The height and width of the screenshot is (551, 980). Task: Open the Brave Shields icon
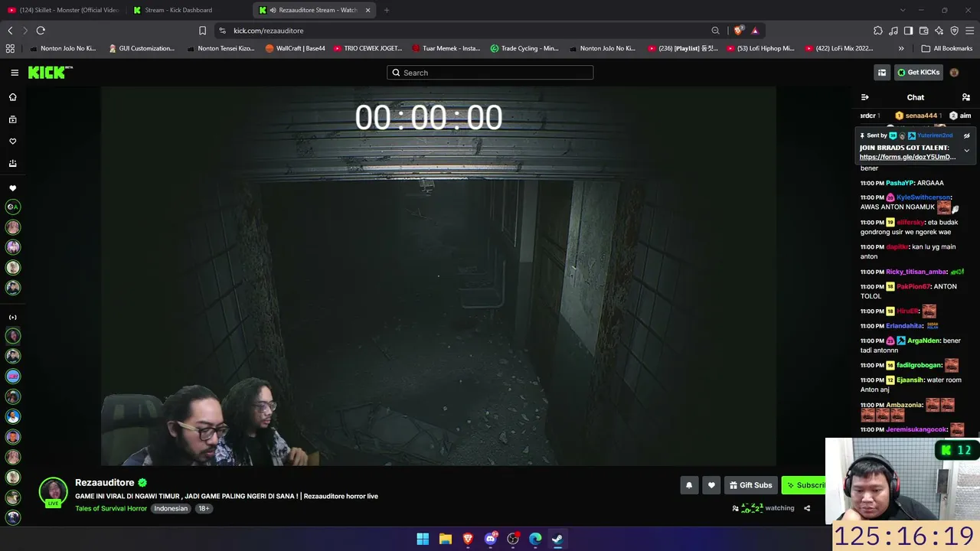coord(738,31)
